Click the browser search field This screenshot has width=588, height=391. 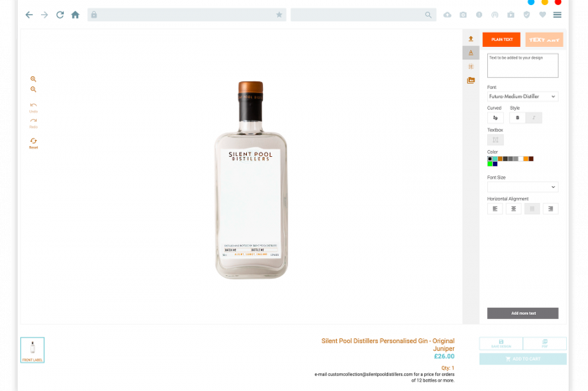coord(363,14)
